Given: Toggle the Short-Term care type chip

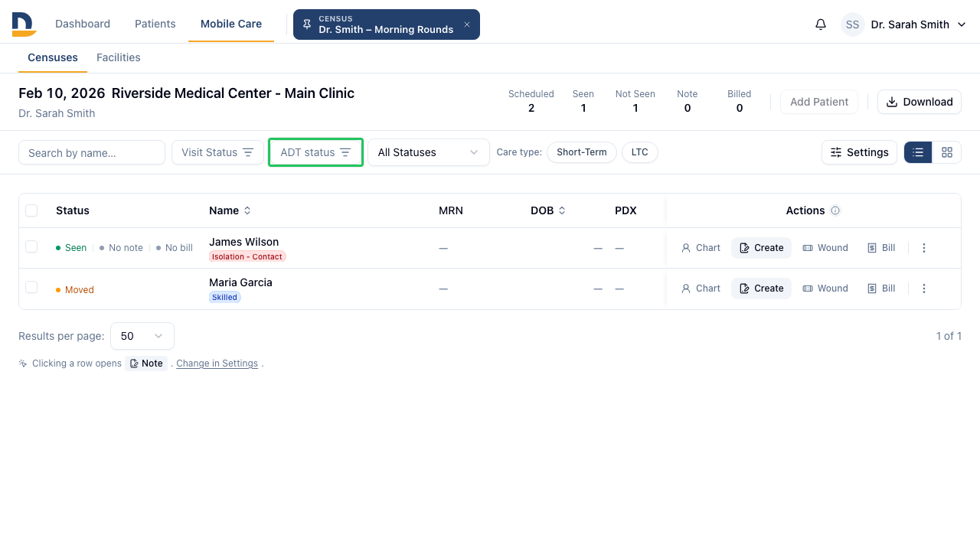Looking at the screenshot, I should (582, 152).
